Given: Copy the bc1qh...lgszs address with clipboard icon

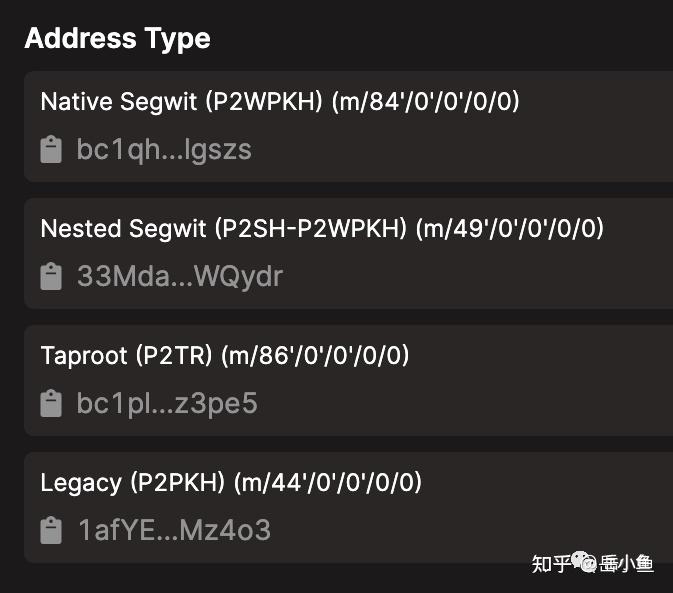Looking at the screenshot, I should 51,149.
